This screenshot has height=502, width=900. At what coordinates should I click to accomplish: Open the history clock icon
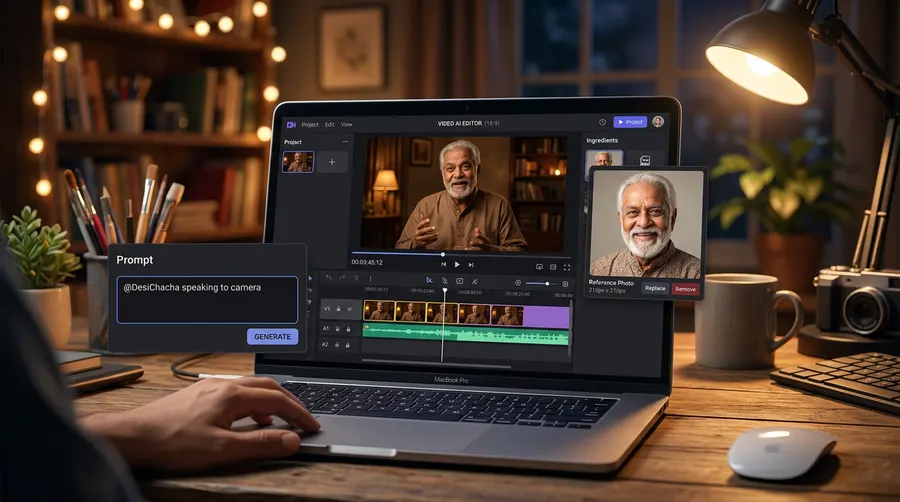point(602,122)
